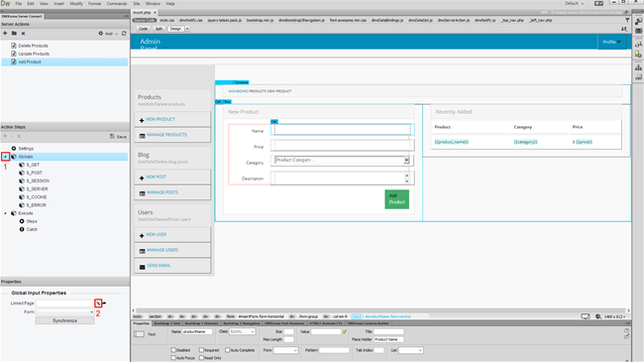
Task: Add a new server action with the plus icon
Action: coord(5,34)
